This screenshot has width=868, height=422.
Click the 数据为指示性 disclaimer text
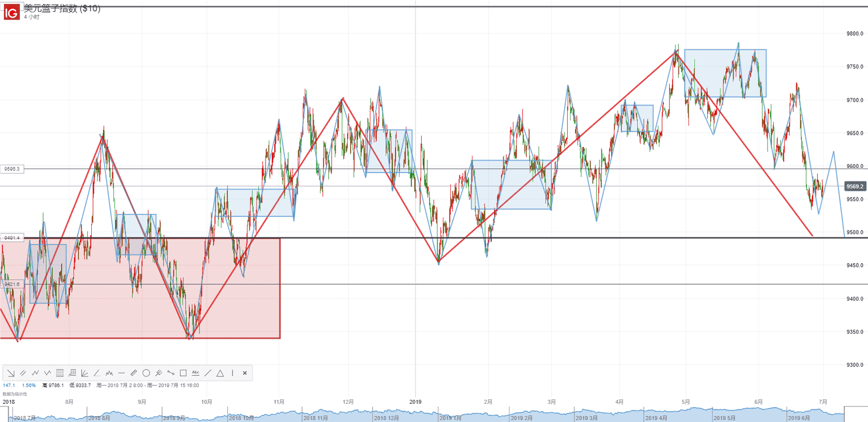pyautogui.click(x=15, y=394)
